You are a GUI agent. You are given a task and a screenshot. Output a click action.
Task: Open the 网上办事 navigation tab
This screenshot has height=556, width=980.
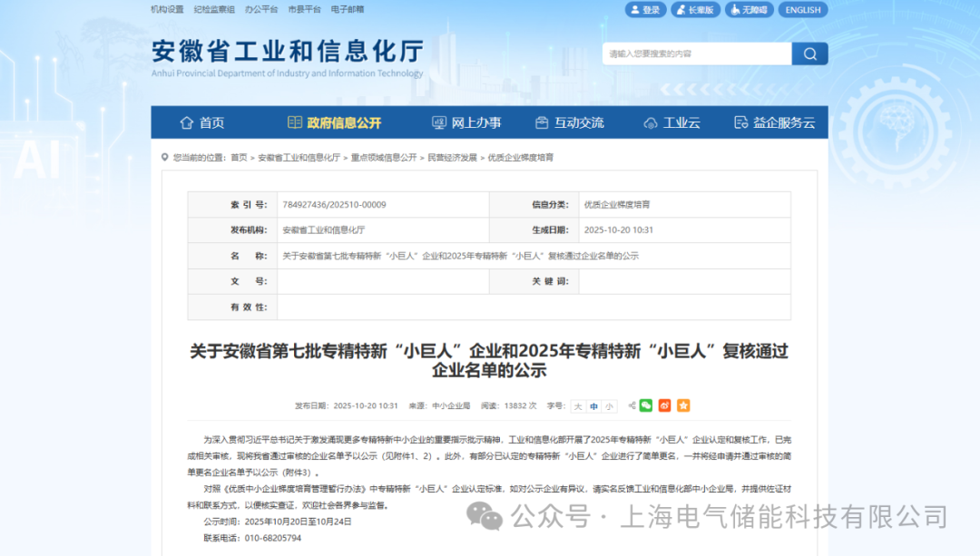pyautogui.click(x=466, y=122)
